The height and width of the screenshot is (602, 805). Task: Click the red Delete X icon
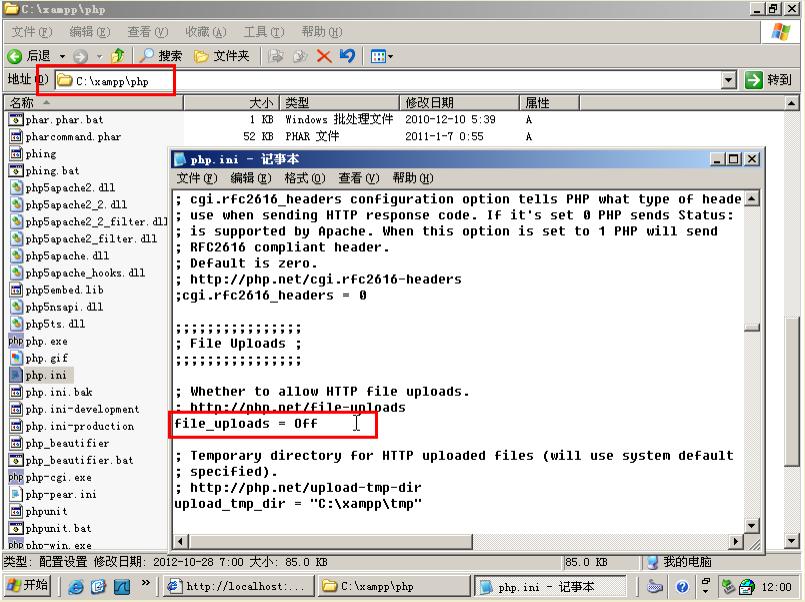(324, 56)
